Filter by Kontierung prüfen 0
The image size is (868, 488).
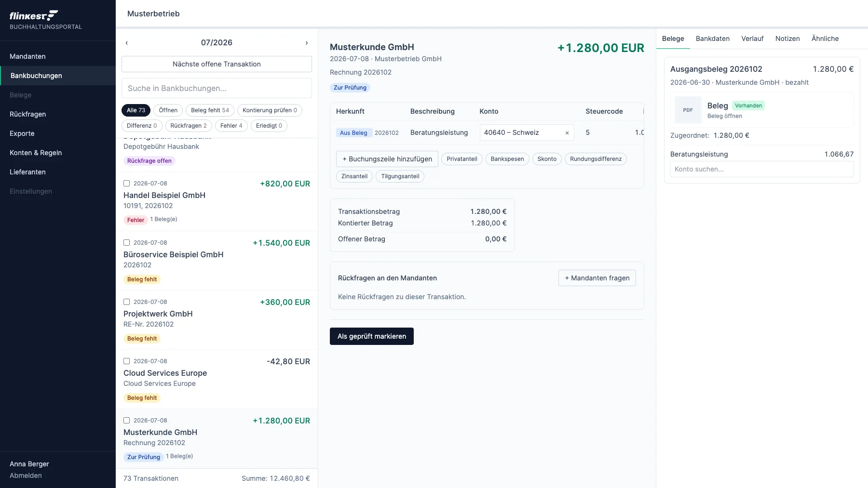coord(270,110)
